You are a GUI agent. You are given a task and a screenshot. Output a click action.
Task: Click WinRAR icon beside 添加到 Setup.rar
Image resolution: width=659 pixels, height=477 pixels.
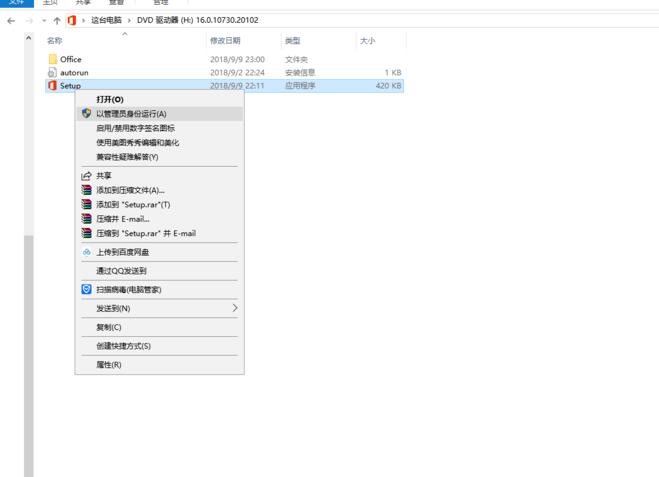tap(87, 204)
